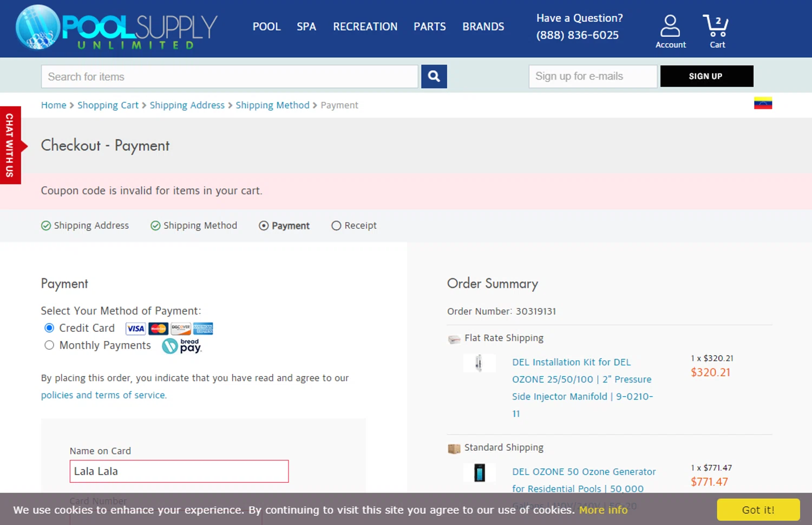Click the Order Number: 30319131 text
The height and width of the screenshot is (525, 812).
[x=501, y=311]
